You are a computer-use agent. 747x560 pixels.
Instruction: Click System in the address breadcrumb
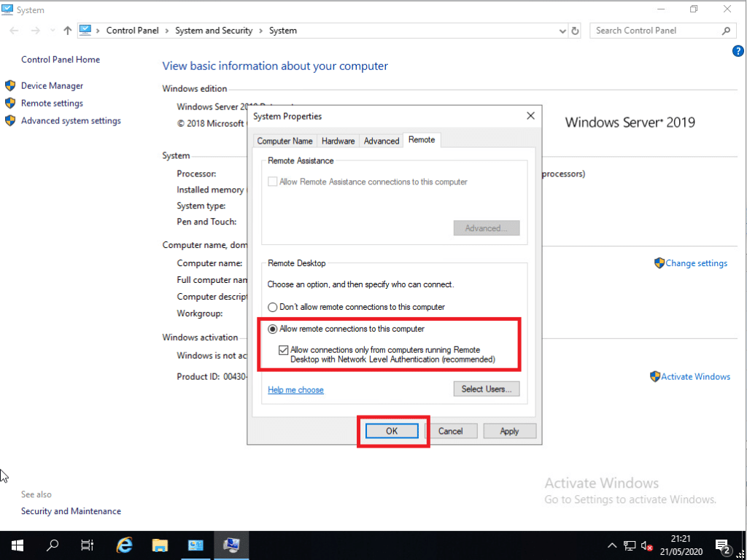[x=283, y=31]
